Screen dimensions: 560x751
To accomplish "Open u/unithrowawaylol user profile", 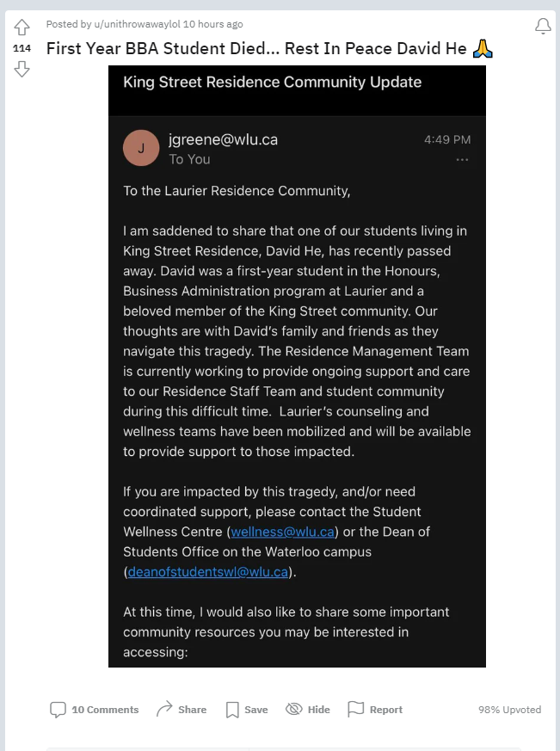I will [x=137, y=24].
